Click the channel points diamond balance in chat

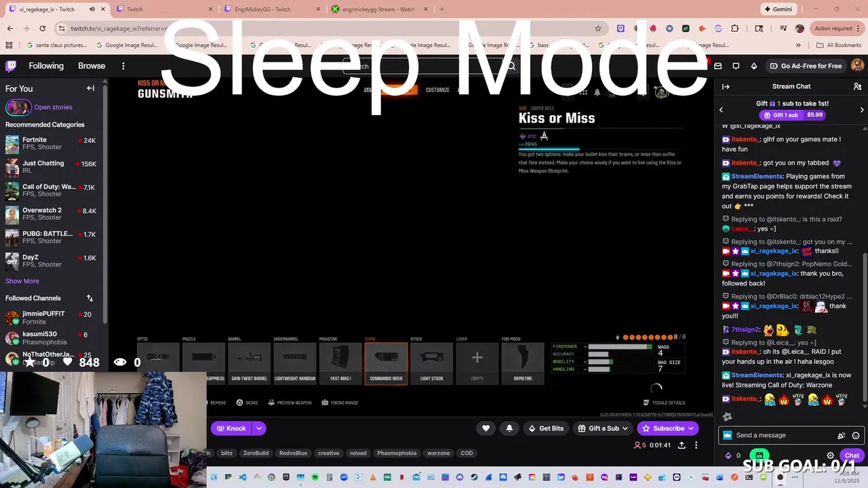click(733, 455)
